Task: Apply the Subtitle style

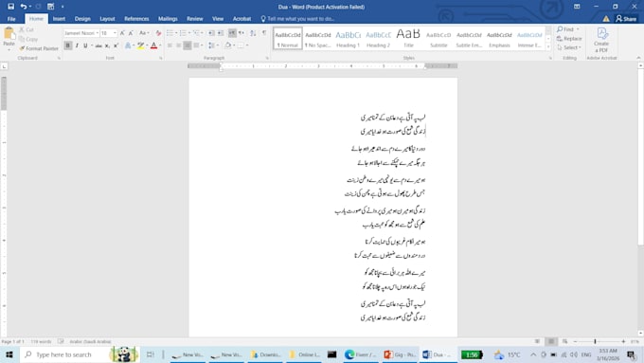Action: click(x=438, y=39)
